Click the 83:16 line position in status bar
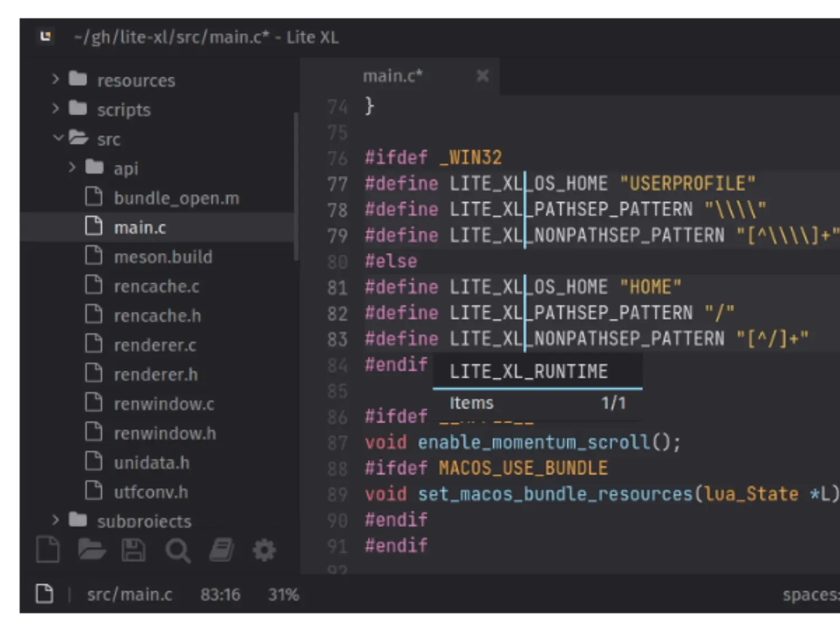Viewport: 840px width, 630px height. (220, 594)
